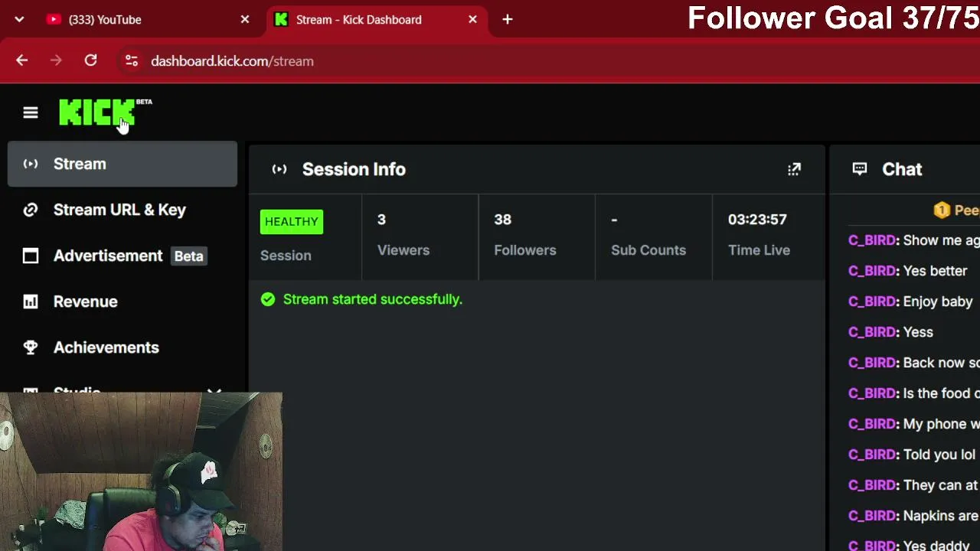This screenshot has width=980, height=551.
Task: Close the YouTube tab
Action: pos(245,19)
